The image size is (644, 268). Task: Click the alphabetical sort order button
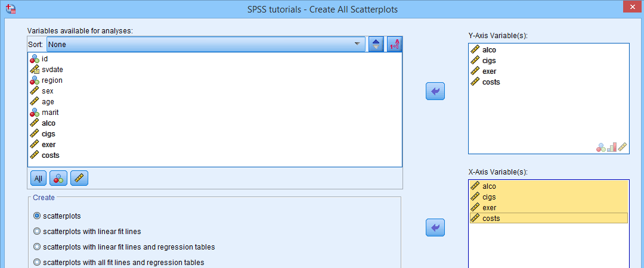coord(394,44)
